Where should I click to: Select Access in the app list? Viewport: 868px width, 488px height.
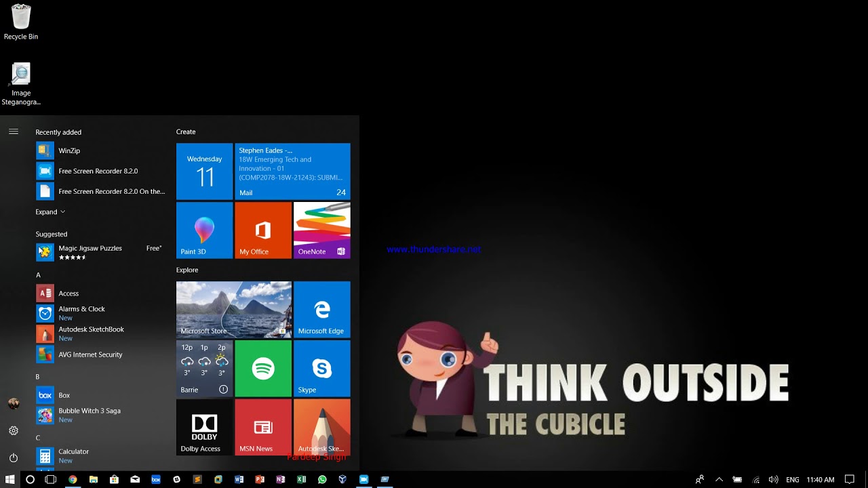pos(68,293)
